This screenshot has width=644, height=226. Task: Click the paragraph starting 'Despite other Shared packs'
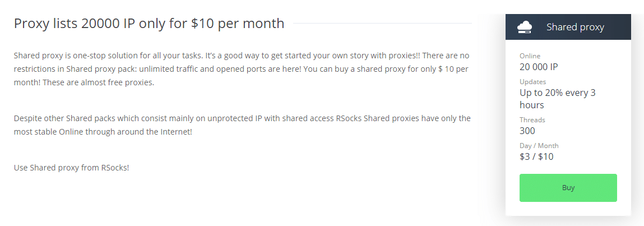(x=242, y=125)
